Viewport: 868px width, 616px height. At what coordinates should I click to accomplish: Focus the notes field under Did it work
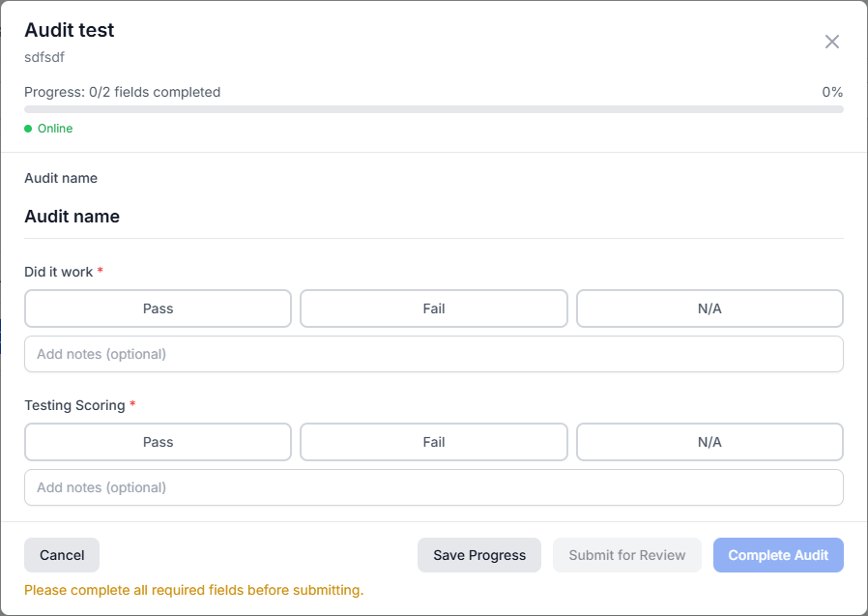(x=433, y=354)
